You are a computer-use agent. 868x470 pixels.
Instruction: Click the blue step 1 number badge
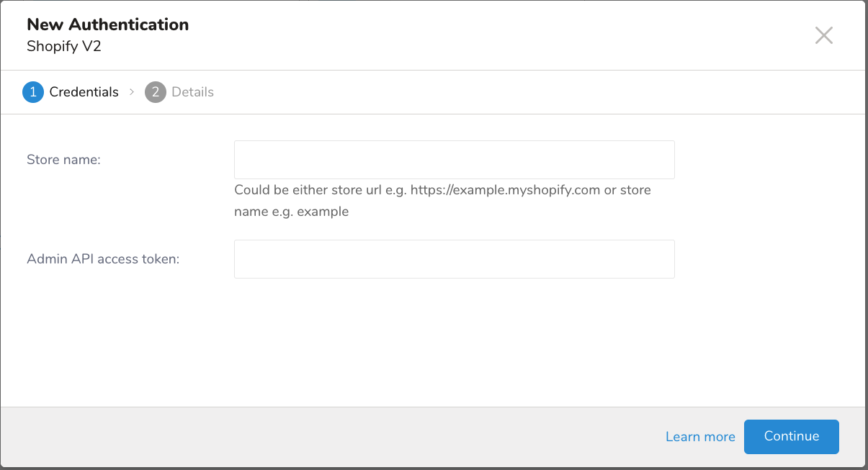pos(33,92)
